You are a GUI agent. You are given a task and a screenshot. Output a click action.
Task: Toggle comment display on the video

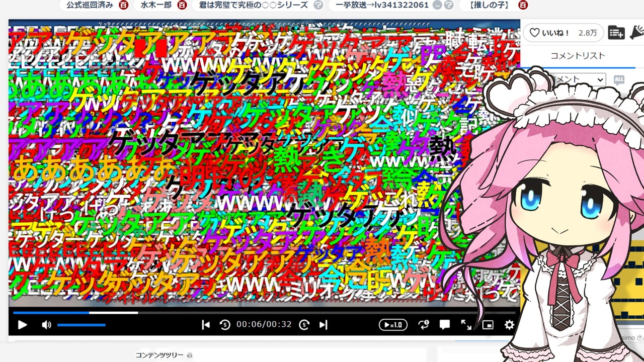[x=445, y=325]
